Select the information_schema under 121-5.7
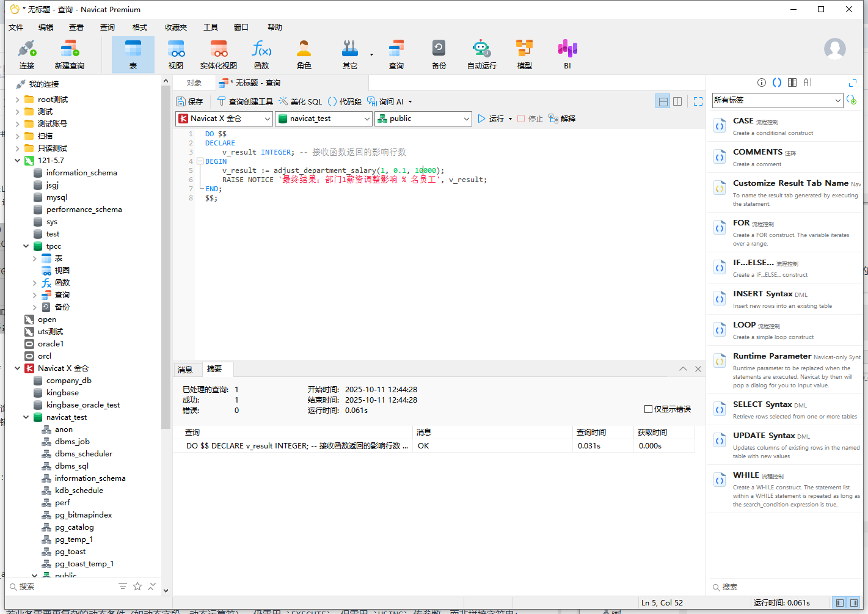This screenshot has width=868, height=614. (x=81, y=173)
